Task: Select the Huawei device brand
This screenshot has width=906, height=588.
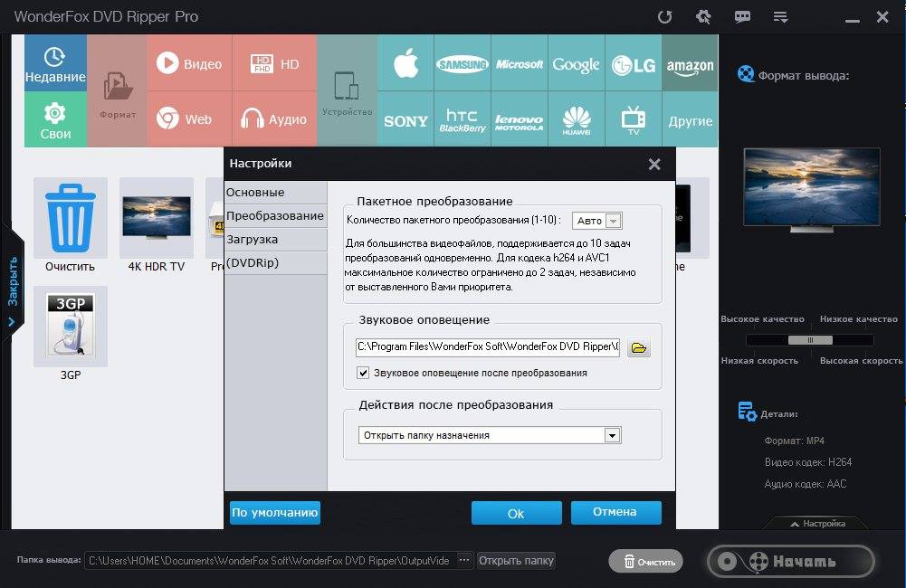Action: tap(576, 119)
